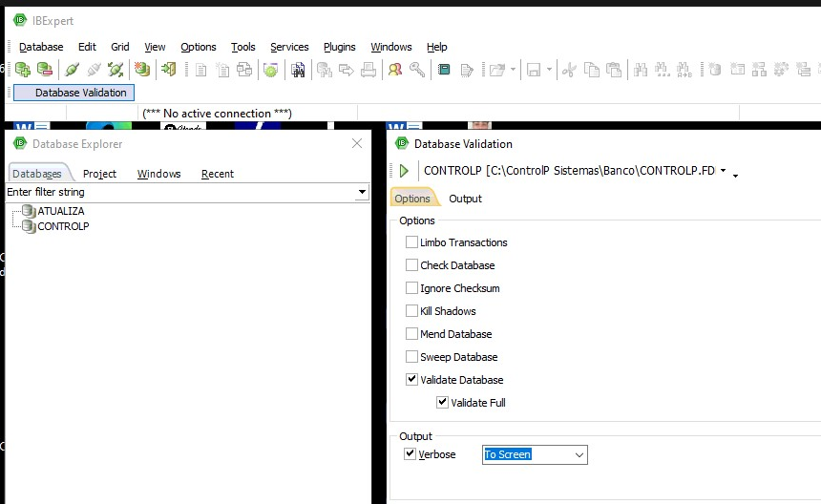Click the Enter filter string input field
821x504 pixels.
point(180,192)
